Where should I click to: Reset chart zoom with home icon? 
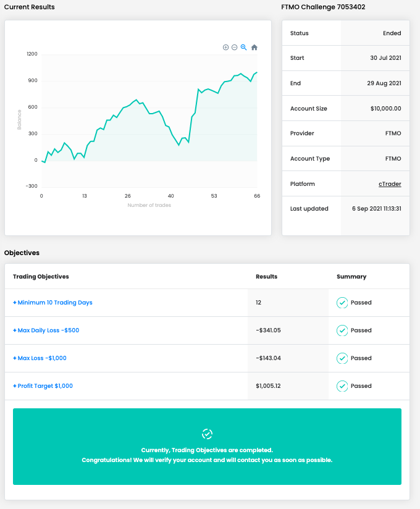(x=254, y=48)
